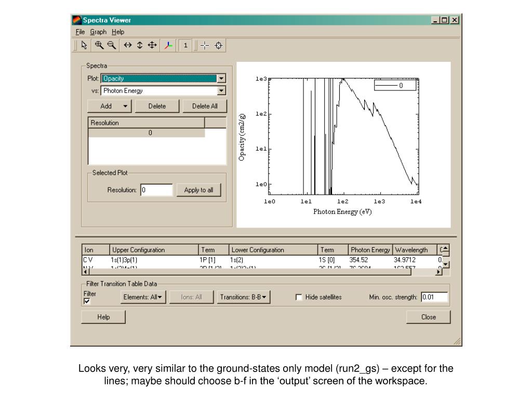Maximize the Spectra Viewer window
532x399 pixels.
[444, 20]
